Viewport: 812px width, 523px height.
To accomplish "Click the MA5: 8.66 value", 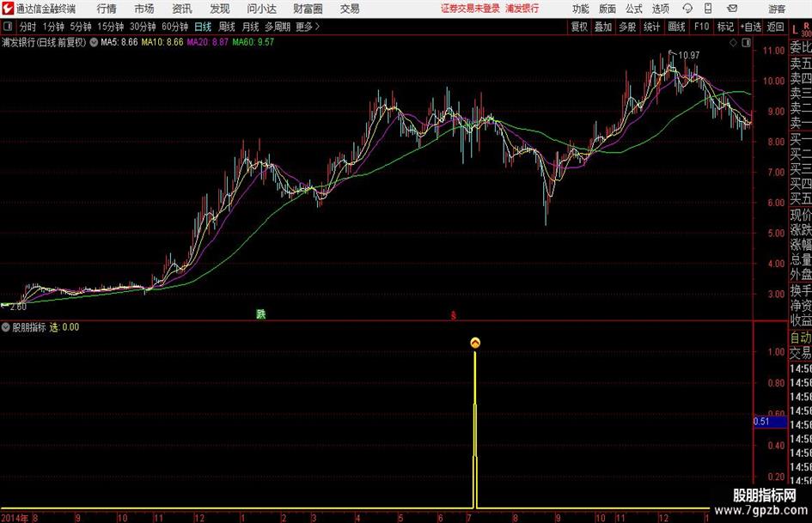I will point(119,42).
